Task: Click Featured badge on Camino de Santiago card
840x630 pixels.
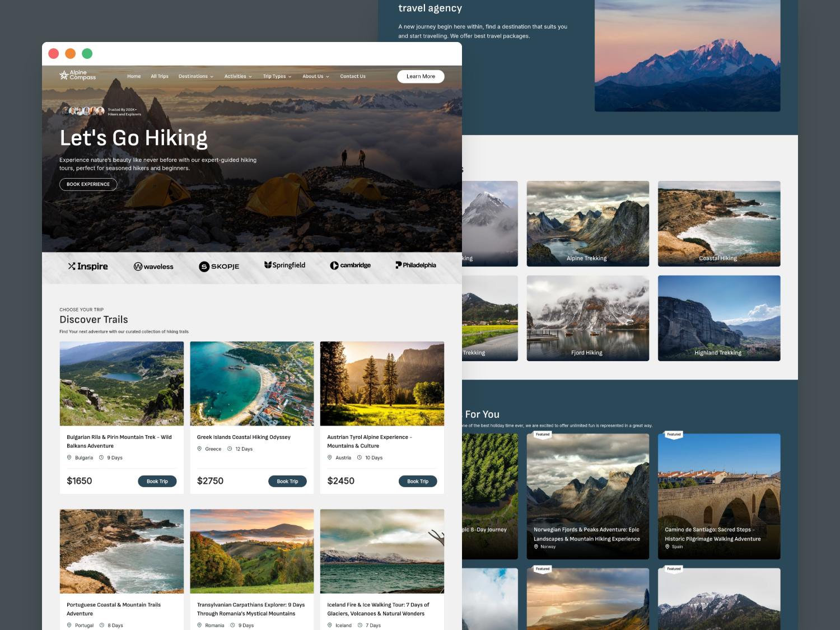Action: pyautogui.click(x=674, y=435)
